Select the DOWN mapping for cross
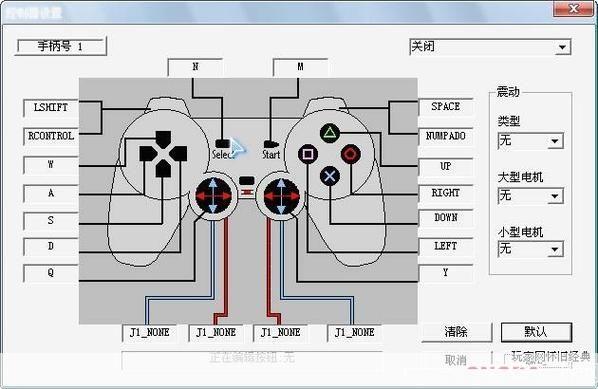The width and height of the screenshot is (598, 389). click(445, 218)
